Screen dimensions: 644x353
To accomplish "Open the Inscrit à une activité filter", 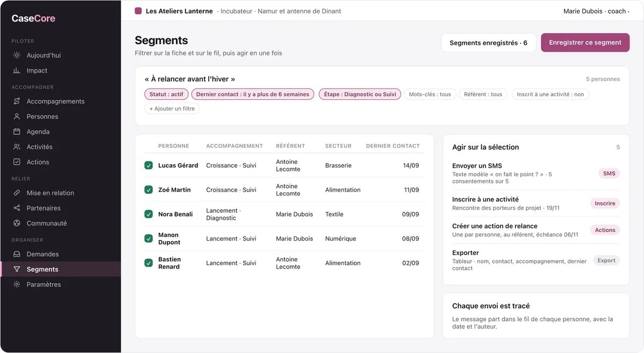I will tap(550, 94).
